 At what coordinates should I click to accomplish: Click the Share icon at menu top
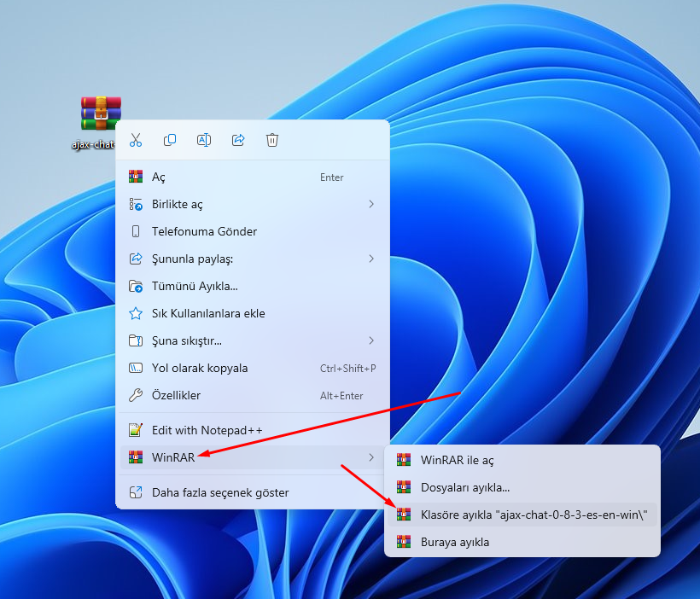238,140
